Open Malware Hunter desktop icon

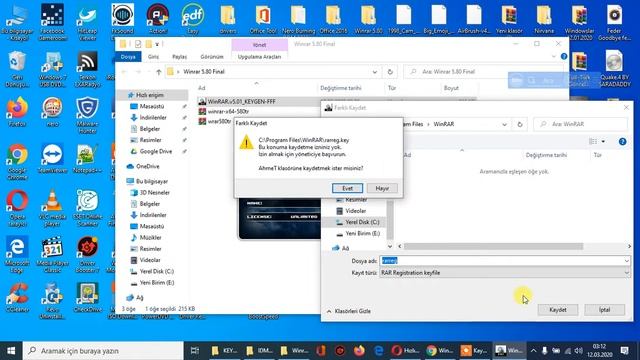[x=87, y=115]
